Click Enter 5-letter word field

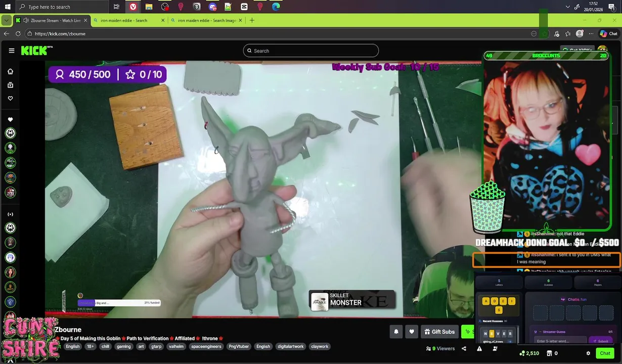tap(560, 341)
